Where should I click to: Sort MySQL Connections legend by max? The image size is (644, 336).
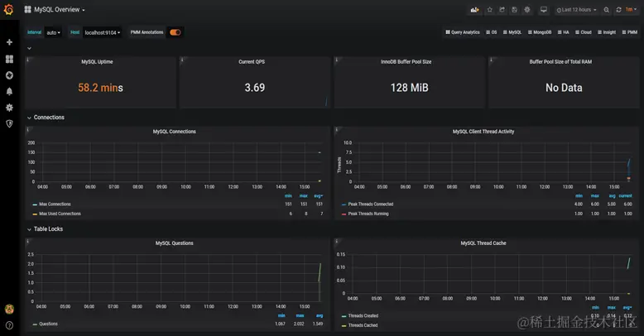(x=304, y=196)
